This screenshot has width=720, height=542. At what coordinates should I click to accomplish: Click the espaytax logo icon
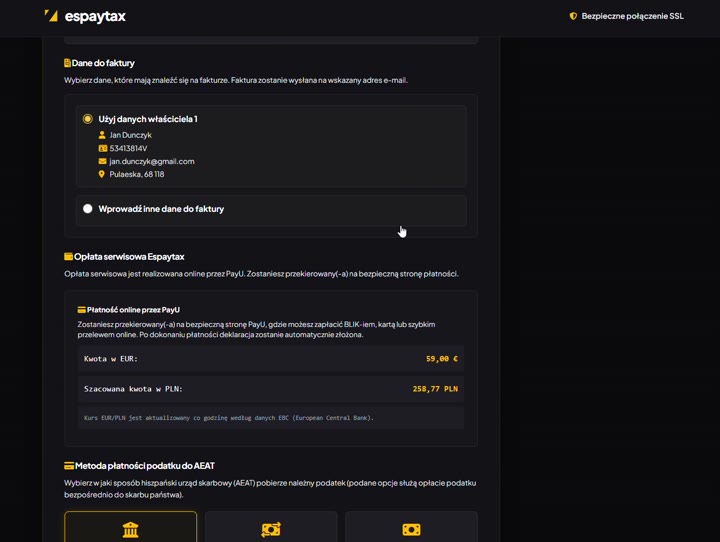click(51, 16)
